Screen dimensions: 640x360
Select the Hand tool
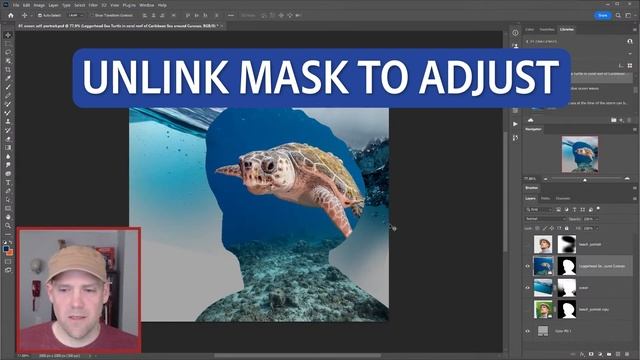pos(8,217)
